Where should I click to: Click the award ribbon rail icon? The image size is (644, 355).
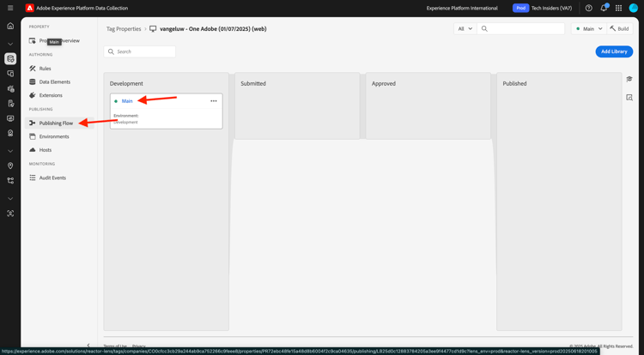tap(10, 133)
